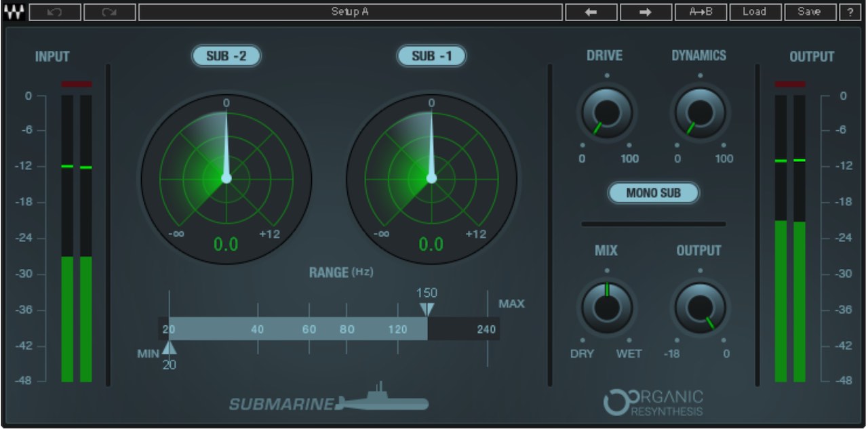
Task: Toggle the SUB -2 generator button
Action: click(x=226, y=56)
